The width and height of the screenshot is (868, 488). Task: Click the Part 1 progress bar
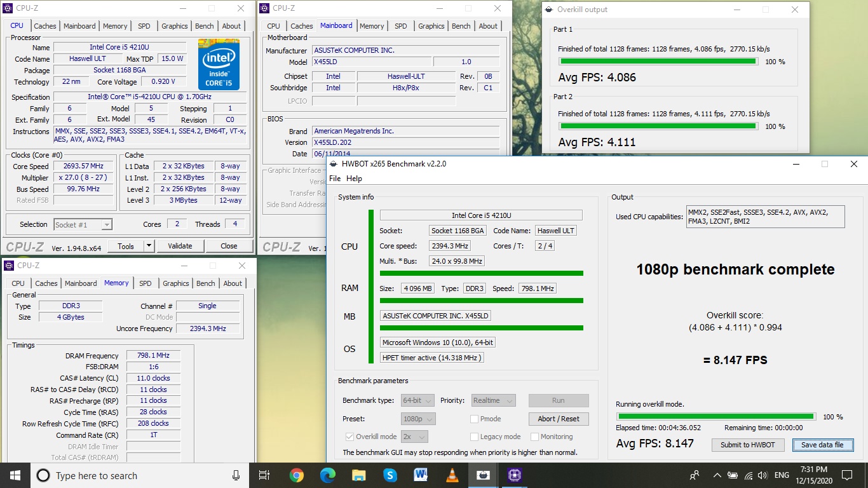click(658, 62)
